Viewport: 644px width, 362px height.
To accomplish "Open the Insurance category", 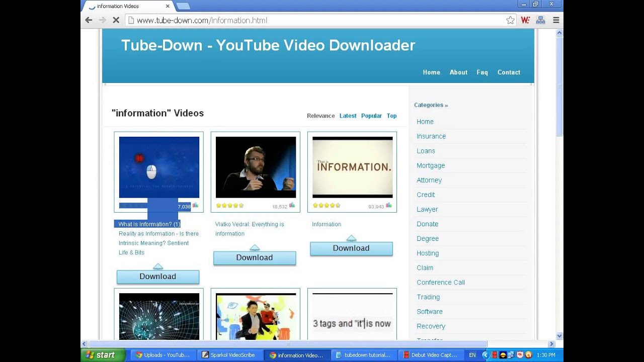I will tap(431, 136).
